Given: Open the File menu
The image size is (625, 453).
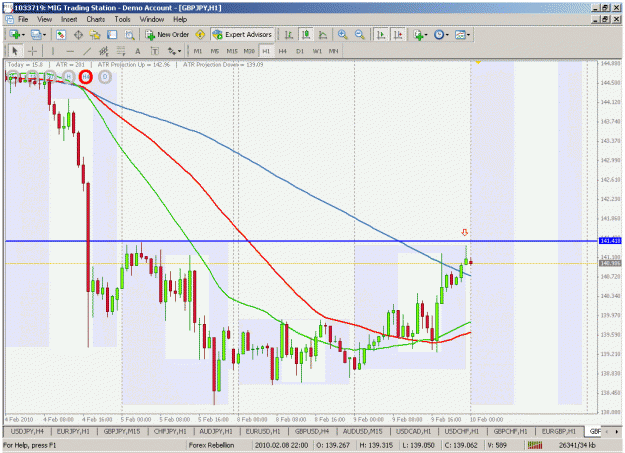Looking at the screenshot, I should pyautogui.click(x=23, y=19).
